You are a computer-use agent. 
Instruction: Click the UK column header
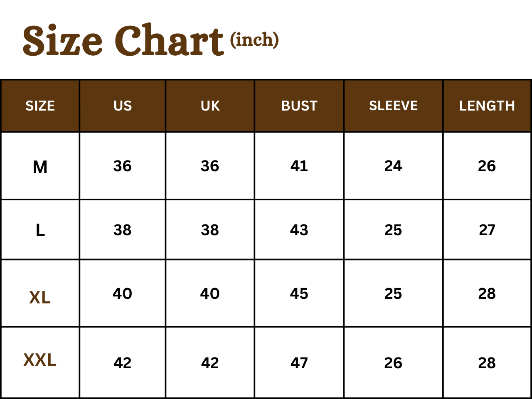(x=210, y=106)
